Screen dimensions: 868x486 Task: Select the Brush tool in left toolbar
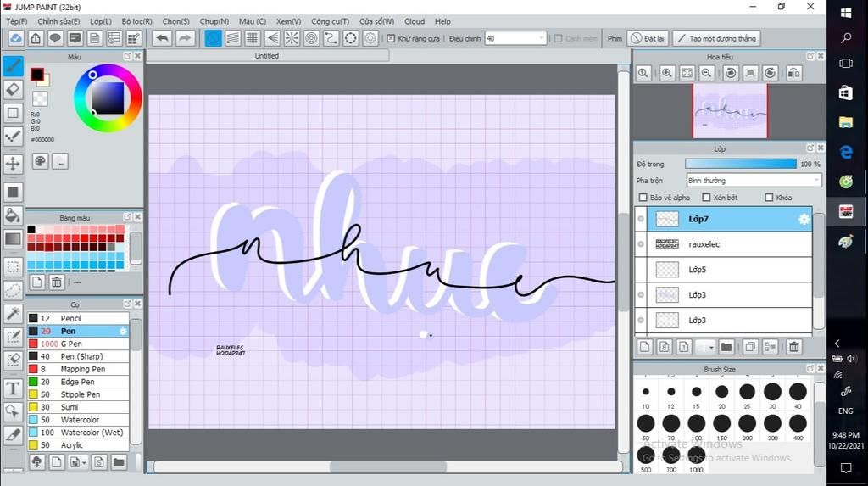13,66
